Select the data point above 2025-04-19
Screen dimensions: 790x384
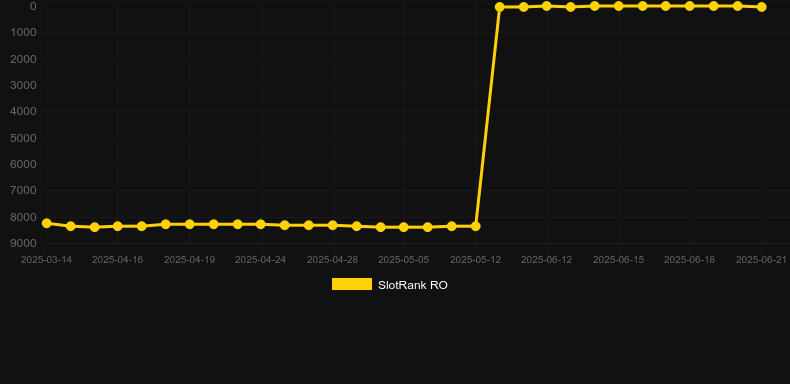[x=189, y=224]
